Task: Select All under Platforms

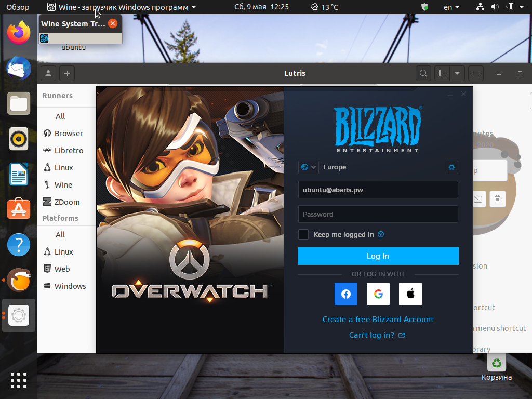Action: tap(60, 235)
